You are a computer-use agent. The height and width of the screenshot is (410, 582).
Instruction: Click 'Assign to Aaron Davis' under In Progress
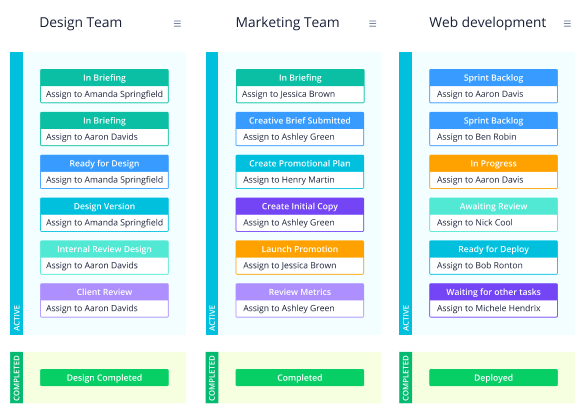[x=480, y=180]
